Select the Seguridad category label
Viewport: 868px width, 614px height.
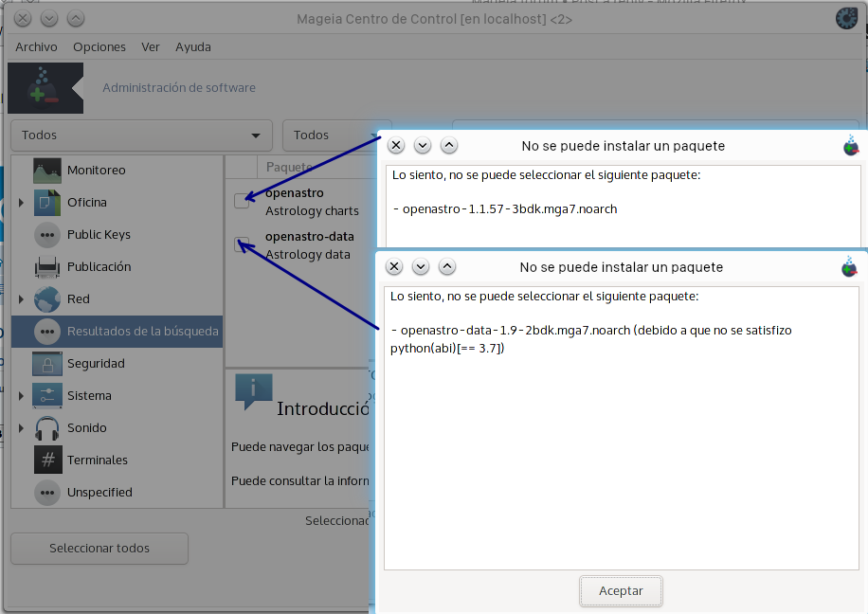[x=96, y=364]
